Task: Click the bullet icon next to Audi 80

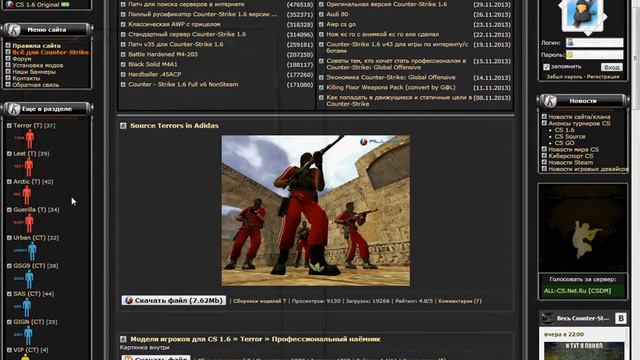Action: [x=321, y=14]
